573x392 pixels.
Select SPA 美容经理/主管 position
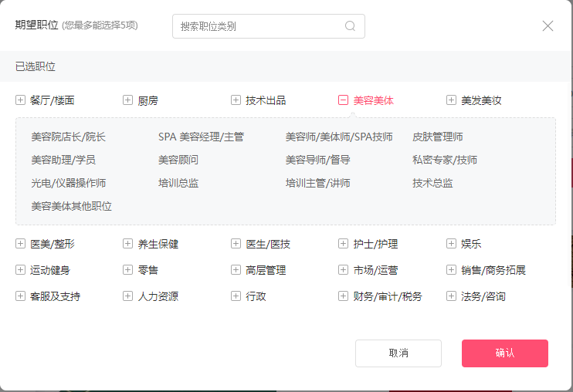point(201,137)
